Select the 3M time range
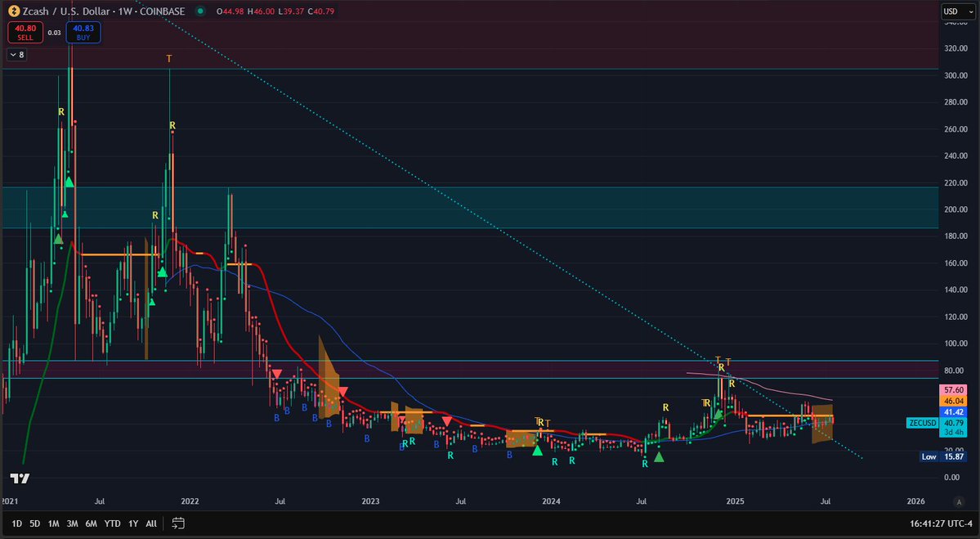Viewport: 980px width, 539px height. point(73,523)
